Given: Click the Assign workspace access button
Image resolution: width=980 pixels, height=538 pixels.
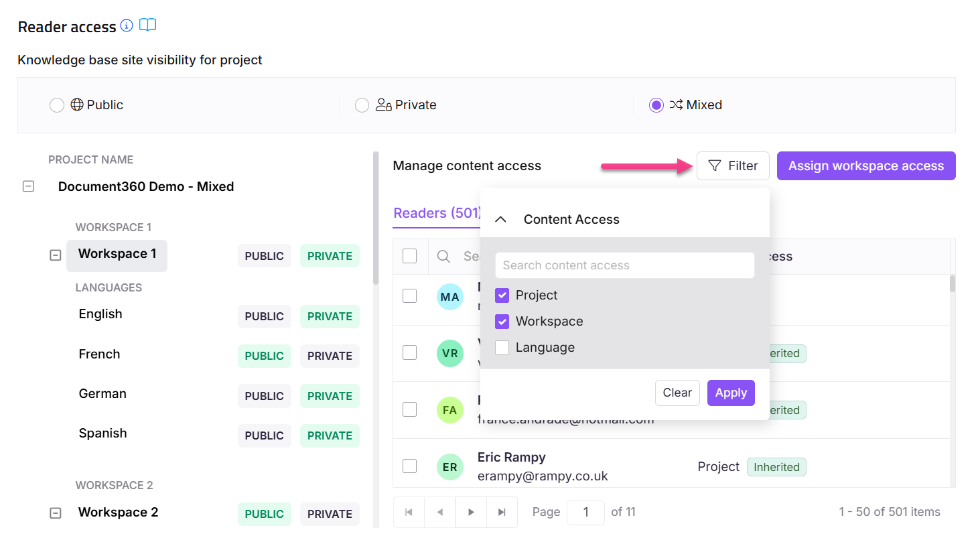Looking at the screenshot, I should coord(865,165).
